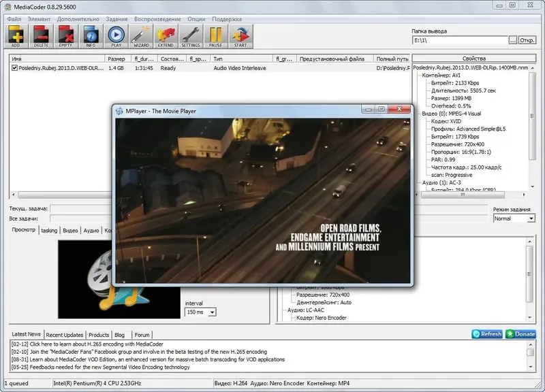Image resolution: width=545 pixels, height=392 pixels.
Task: Select the Кодек: XVID property row
Action: [x=446, y=121]
